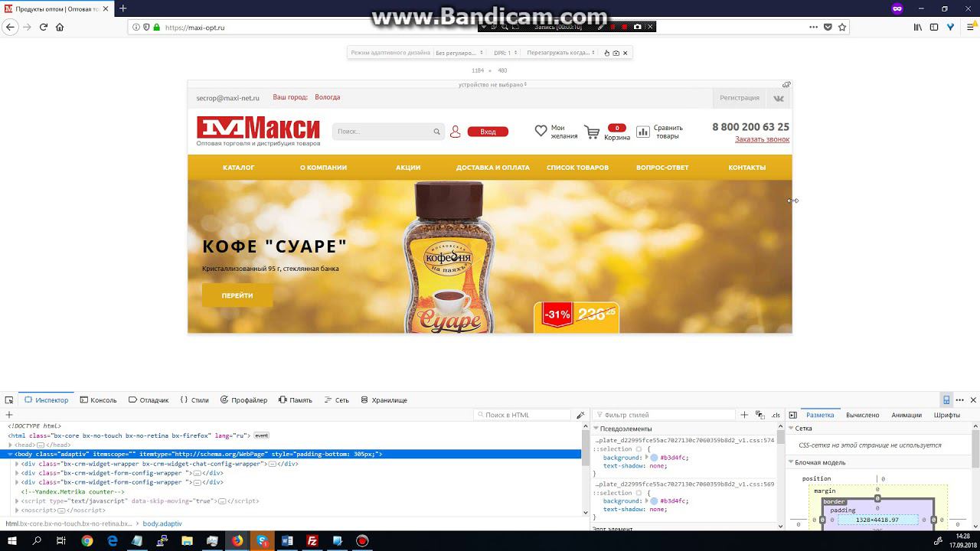Open the Сравнить товары icon

pos(643,132)
